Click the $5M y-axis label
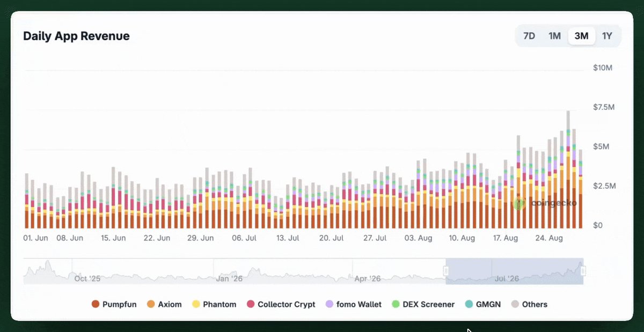Image resolution: width=644 pixels, height=332 pixels. [x=601, y=146]
